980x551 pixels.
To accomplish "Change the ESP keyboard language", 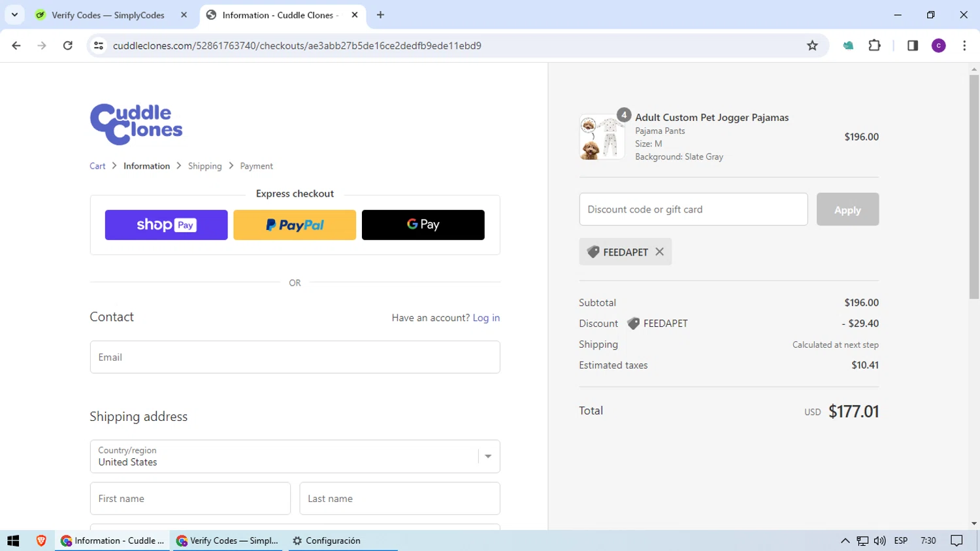I will pos(901,541).
